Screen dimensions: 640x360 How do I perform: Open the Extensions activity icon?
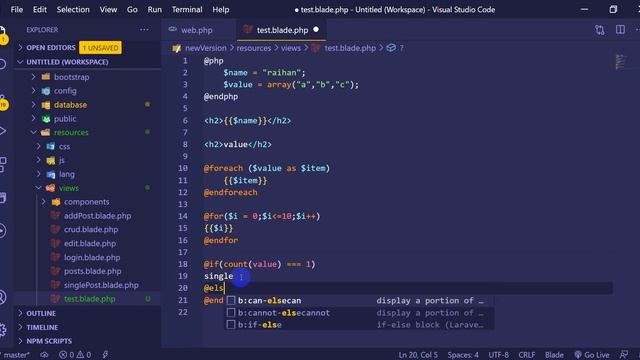click(2, 164)
